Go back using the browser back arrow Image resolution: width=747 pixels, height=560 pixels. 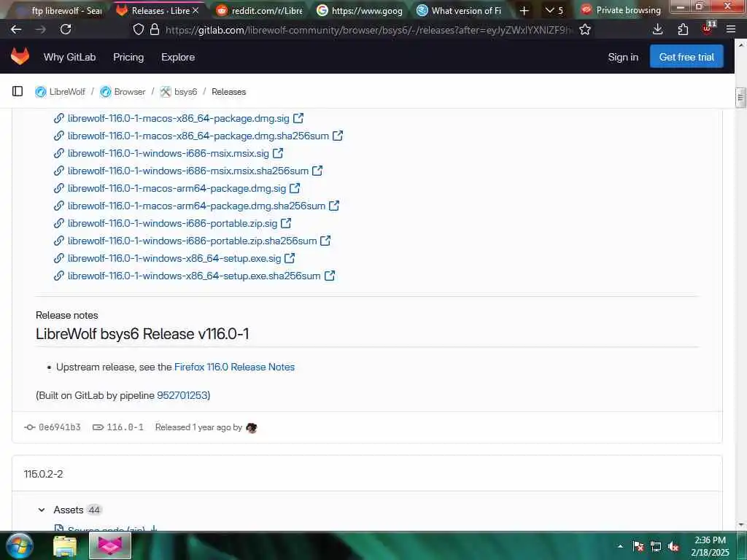16,29
